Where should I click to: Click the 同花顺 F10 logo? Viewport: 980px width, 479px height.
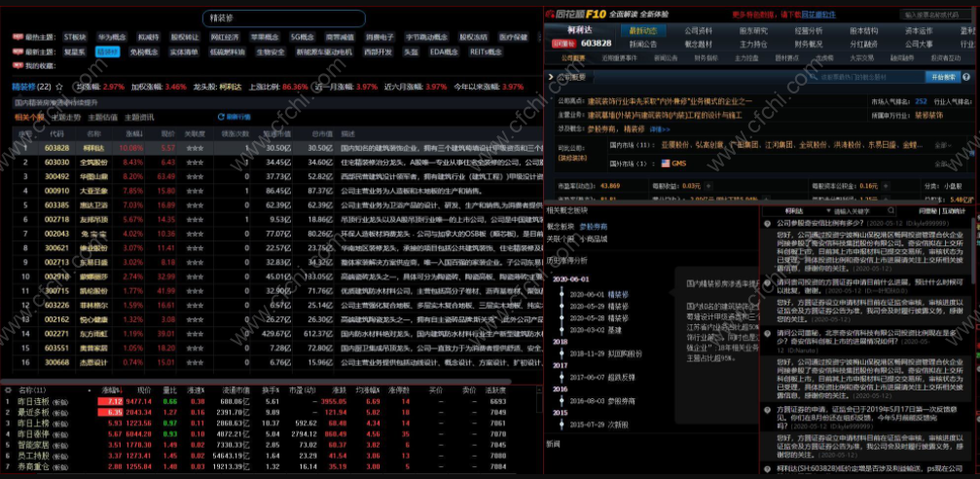575,15
